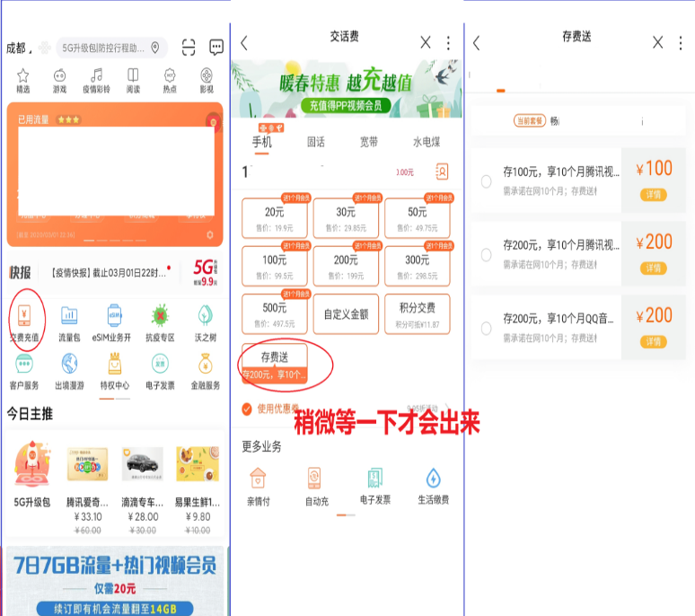Select the 存200元 QQ音乐 plan radio button
695x616 pixels.
486,328
